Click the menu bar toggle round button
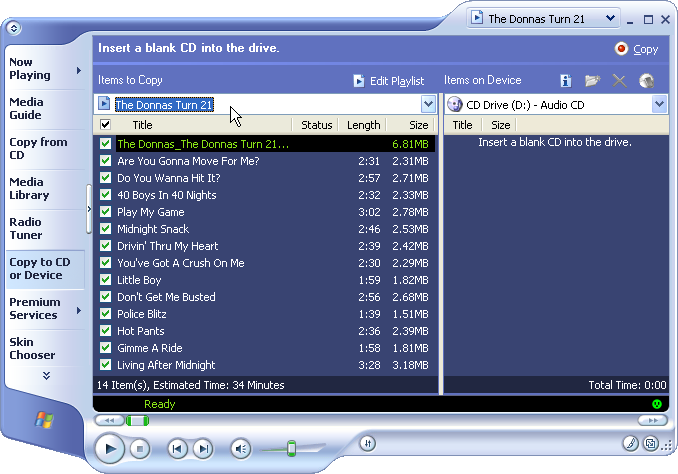 (x=14, y=28)
